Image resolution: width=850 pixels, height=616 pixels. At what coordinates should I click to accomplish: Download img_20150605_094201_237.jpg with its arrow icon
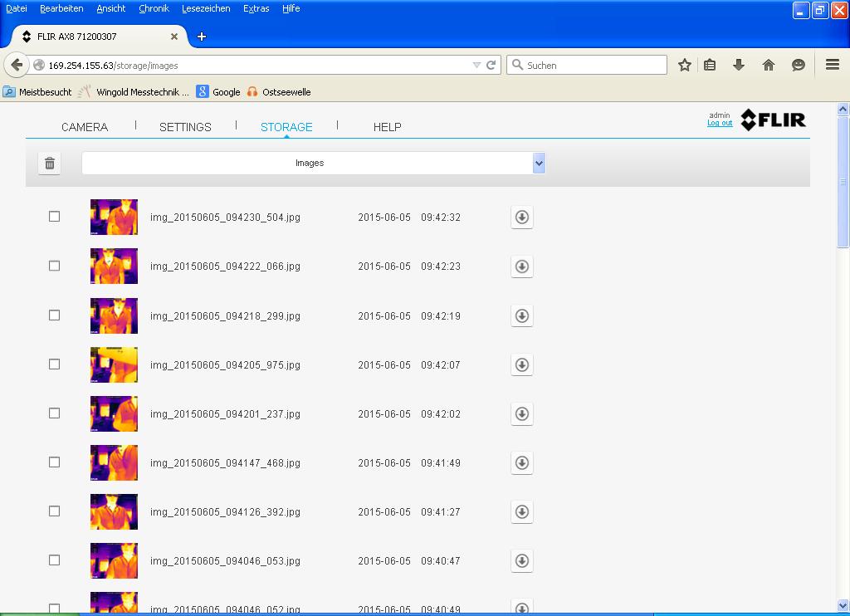pos(521,413)
